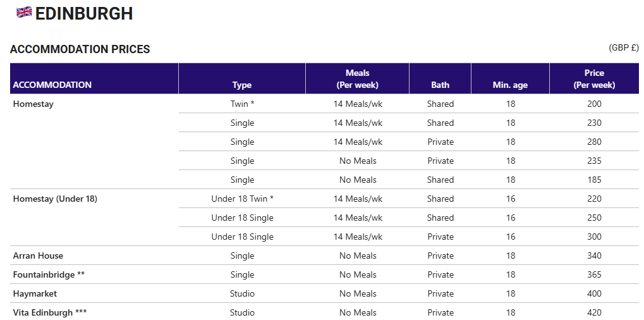Click the Meals (Per week) column header
The width and height of the screenshot is (644, 320).
click(357, 79)
